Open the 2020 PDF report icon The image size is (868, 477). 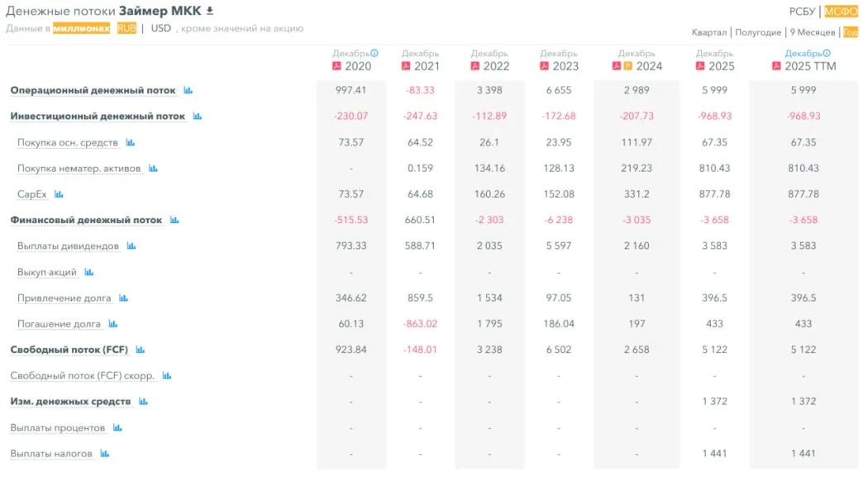(x=336, y=66)
